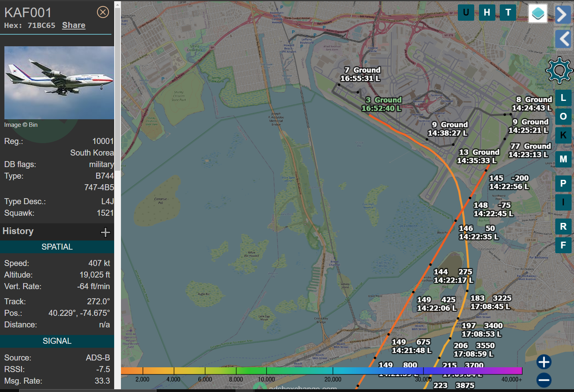Click the 17:08:45 track label
The width and height of the screenshot is (574, 392).
[x=491, y=302]
